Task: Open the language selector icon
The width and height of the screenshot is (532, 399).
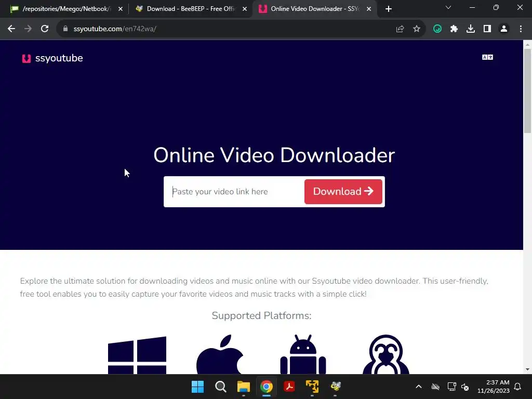Action: pyautogui.click(x=487, y=57)
